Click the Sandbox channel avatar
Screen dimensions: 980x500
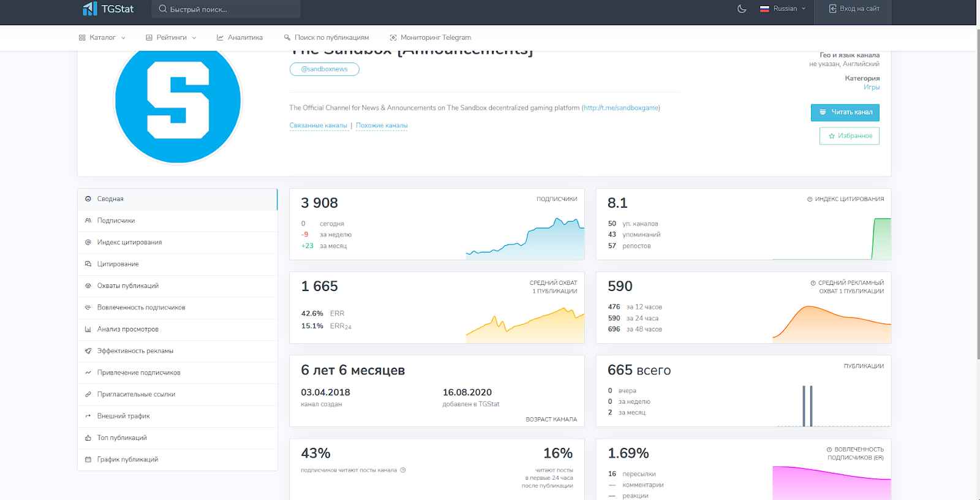pyautogui.click(x=178, y=101)
